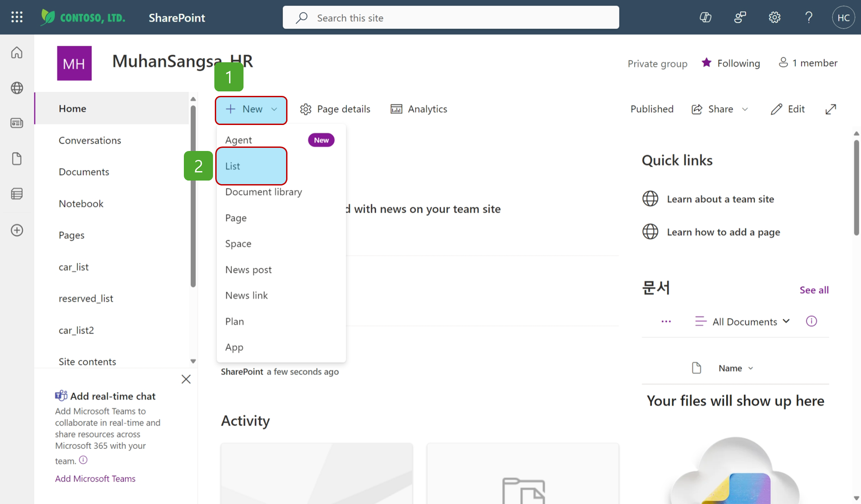The height and width of the screenshot is (504, 861).
Task: Open Page details
Action: coord(335,109)
